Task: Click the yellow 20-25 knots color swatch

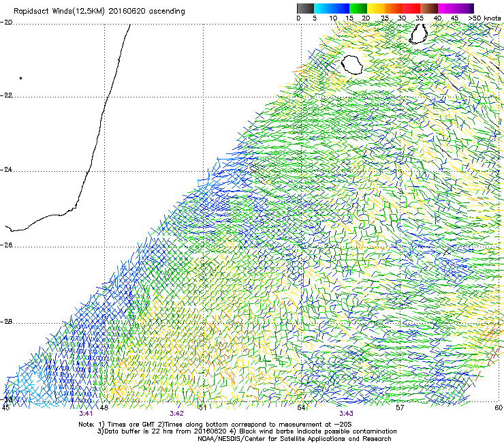Action: click(376, 8)
